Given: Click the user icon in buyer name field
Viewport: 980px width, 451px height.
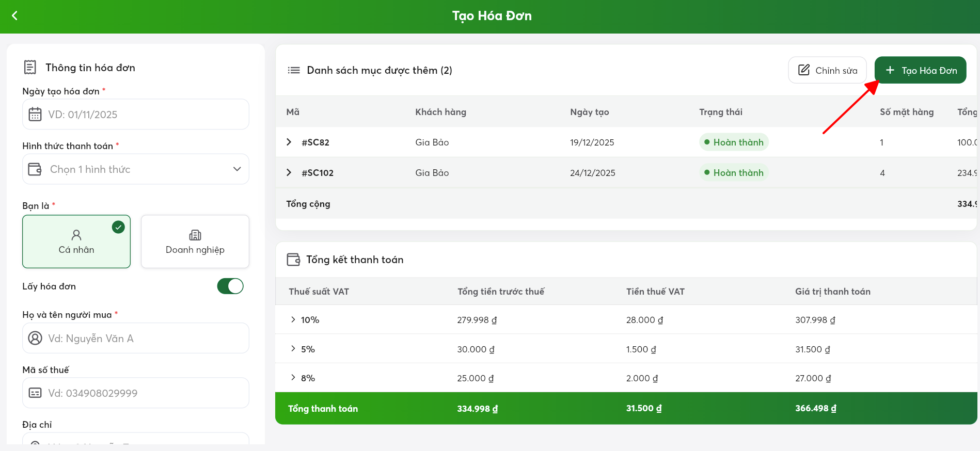Looking at the screenshot, I should (x=35, y=338).
